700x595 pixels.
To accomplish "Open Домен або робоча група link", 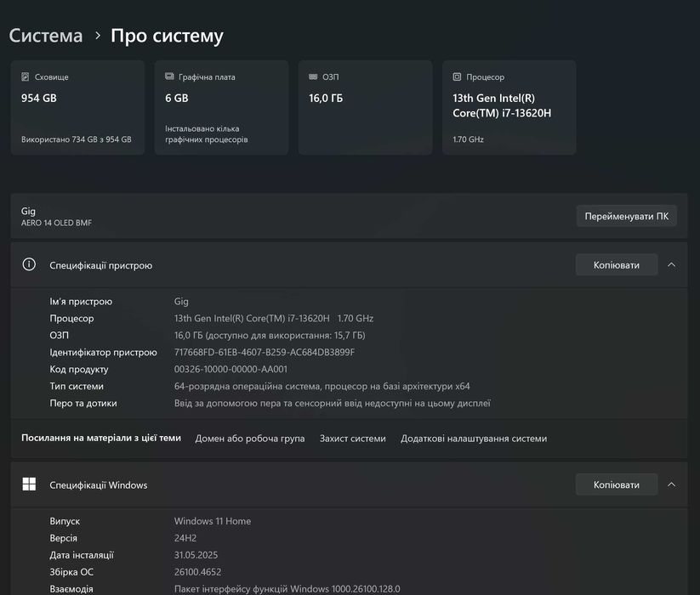I will pos(250,439).
